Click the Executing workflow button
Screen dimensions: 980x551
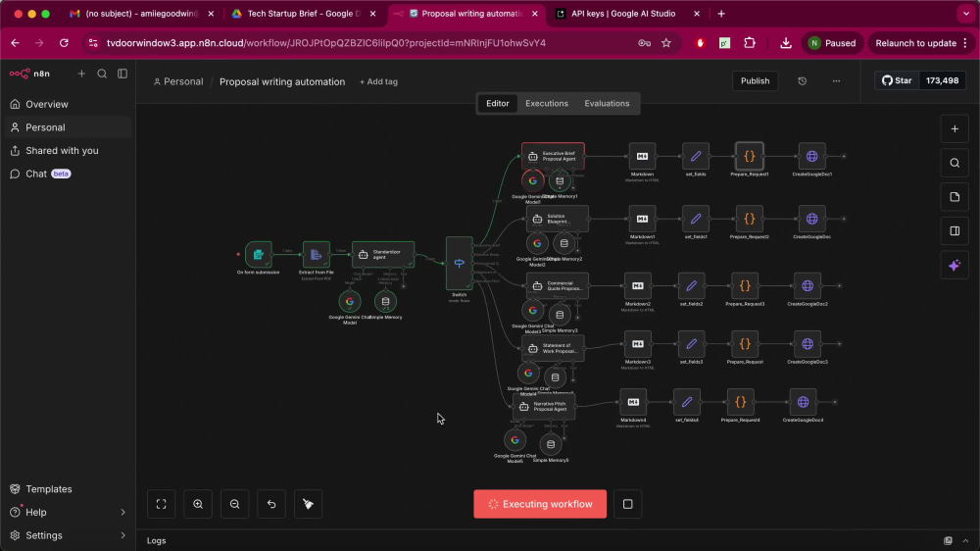click(x=540, y=504)
